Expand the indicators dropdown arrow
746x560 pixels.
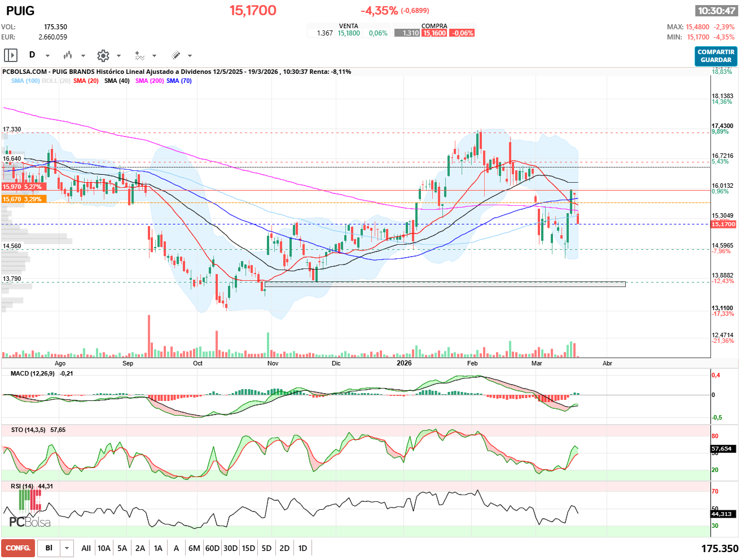click(x=154, y=56)
